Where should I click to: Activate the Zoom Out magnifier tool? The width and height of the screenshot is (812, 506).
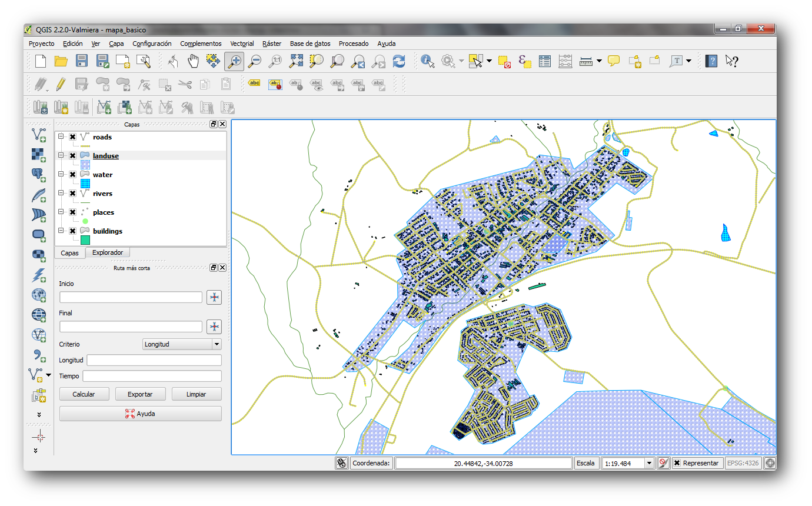[255, 61]
